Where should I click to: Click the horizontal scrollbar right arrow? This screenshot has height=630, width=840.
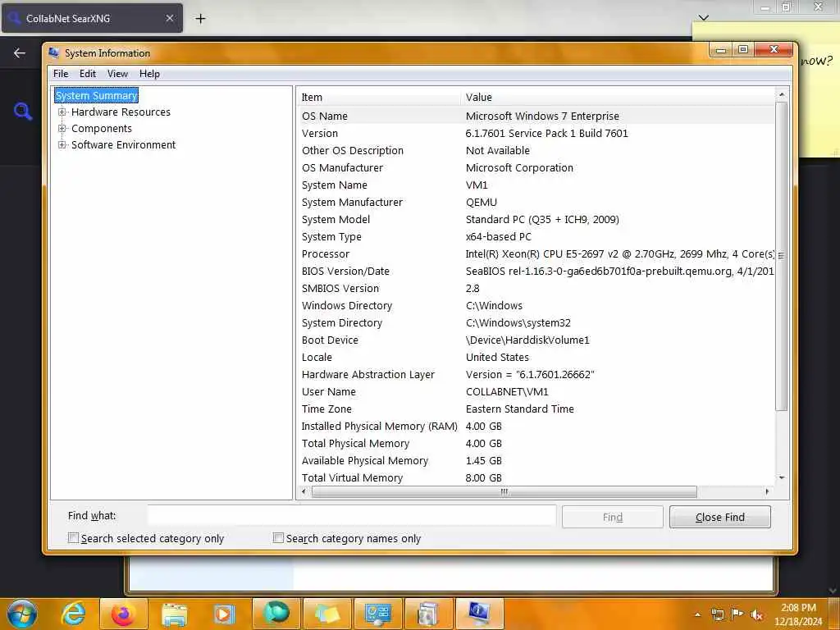[x=767, y=491]
